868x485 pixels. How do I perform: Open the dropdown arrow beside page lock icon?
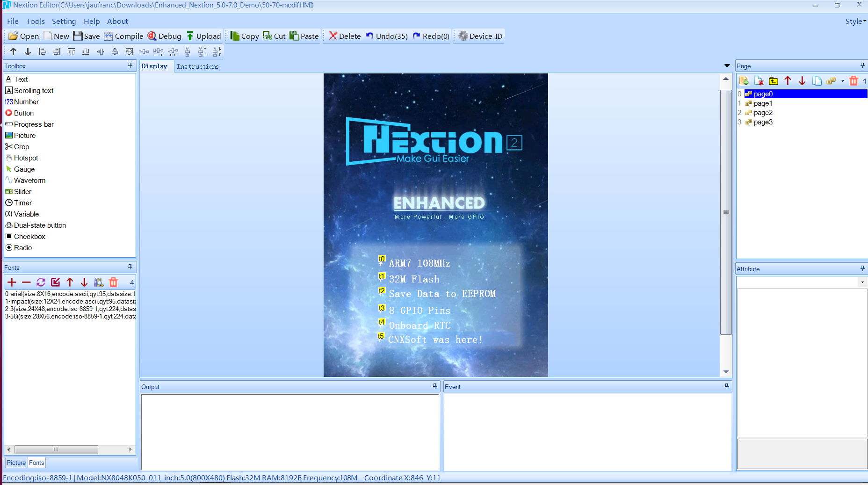pos(843,81)
